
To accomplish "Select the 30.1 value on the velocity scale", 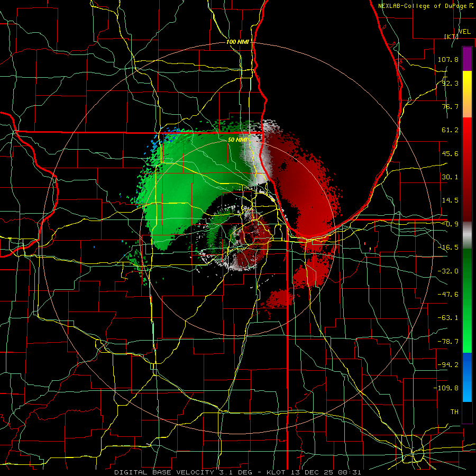I will (450, 177).
